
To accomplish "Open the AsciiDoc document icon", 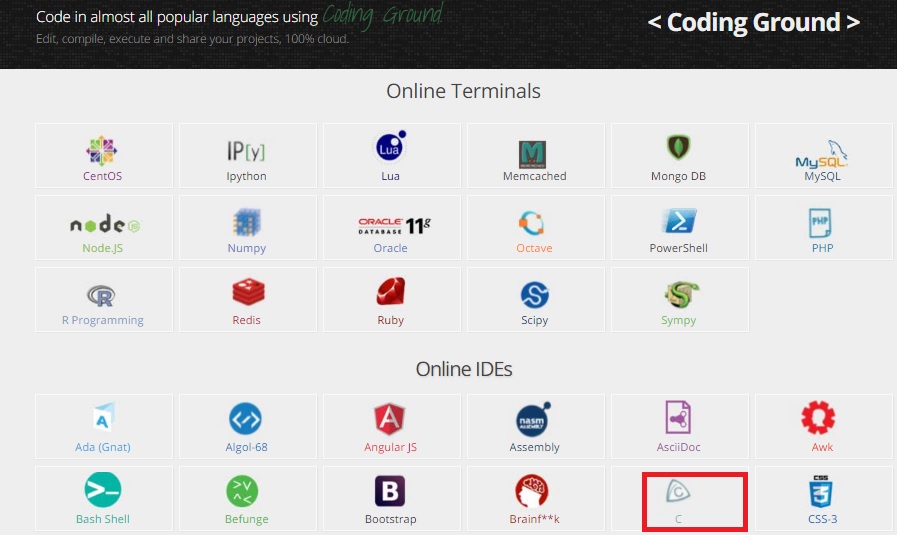I will (678, 417).
